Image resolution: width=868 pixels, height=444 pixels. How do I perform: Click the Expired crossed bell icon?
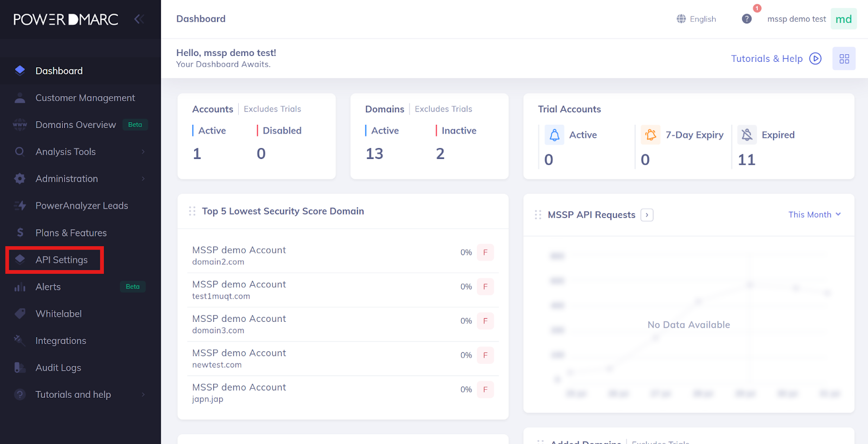click(x=747, y=135)
